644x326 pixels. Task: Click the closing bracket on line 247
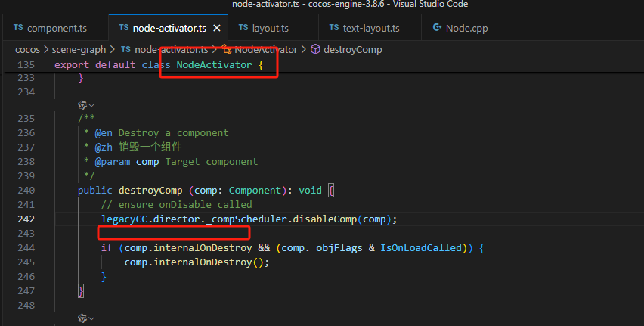[80, 291]
